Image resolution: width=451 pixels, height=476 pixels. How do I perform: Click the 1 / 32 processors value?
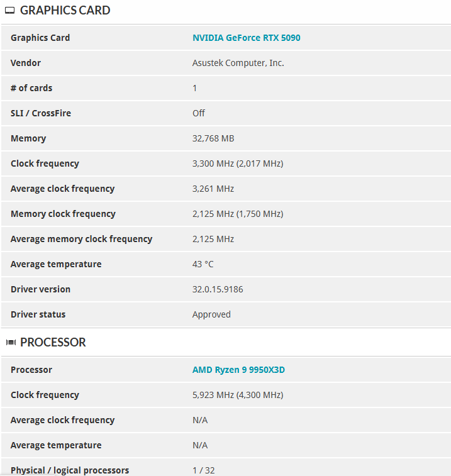[x=204, y=470]
